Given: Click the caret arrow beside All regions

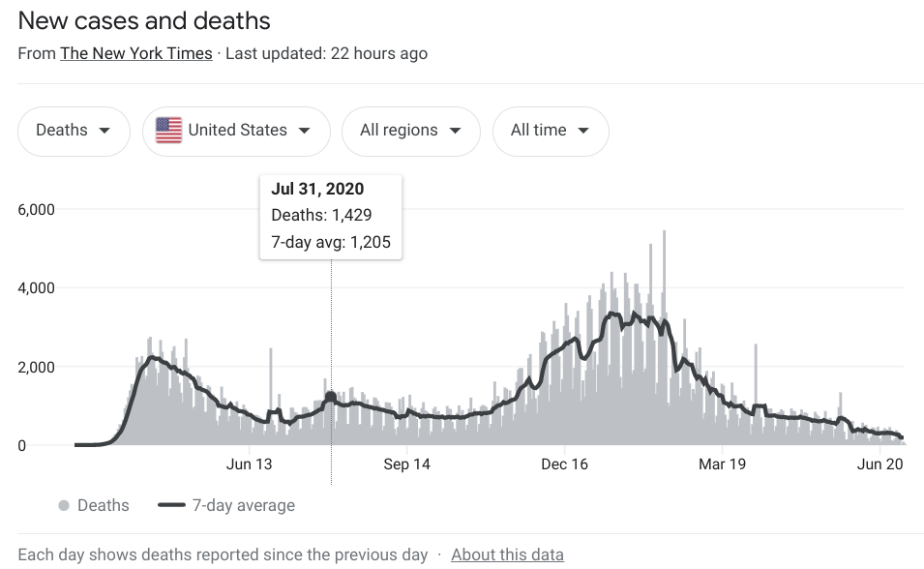Looking at the screenshot, I should pos(455,131).
